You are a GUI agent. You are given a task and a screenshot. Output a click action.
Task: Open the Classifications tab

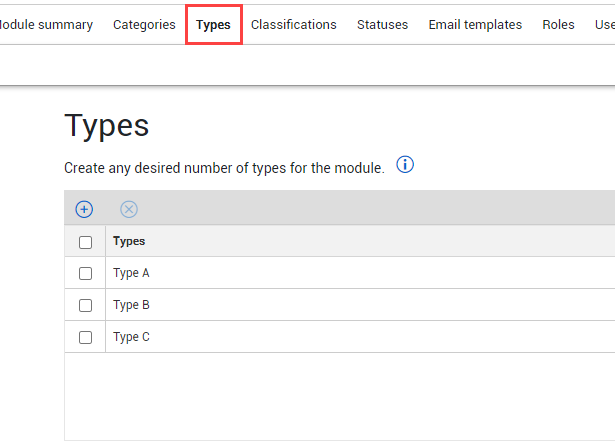(293, 25)
